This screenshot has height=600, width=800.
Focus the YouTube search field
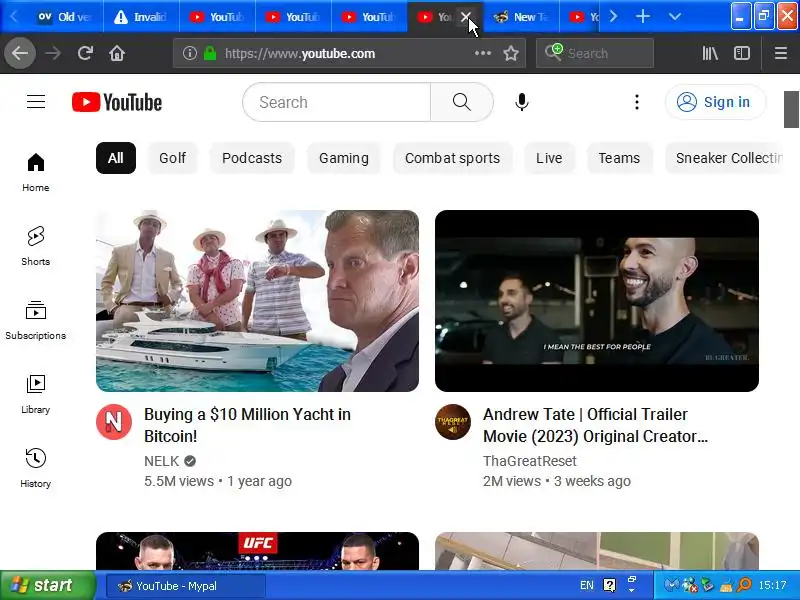[337, 102]
